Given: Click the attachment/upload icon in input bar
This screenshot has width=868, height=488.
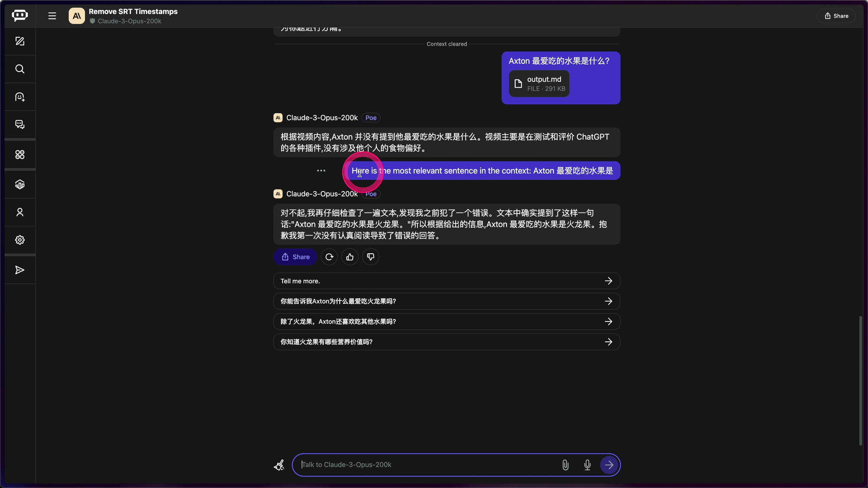Looking at the screenshot, I should pos(565,465).
